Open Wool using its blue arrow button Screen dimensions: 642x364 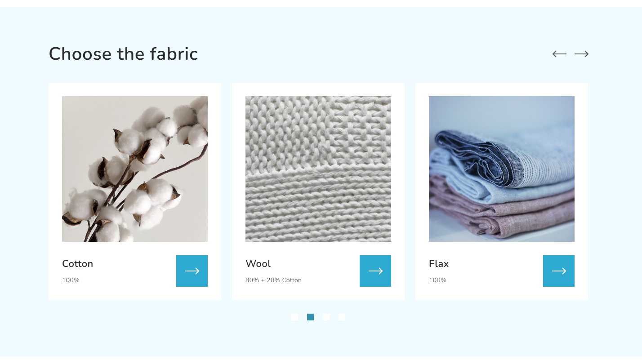tap(375, 271)
